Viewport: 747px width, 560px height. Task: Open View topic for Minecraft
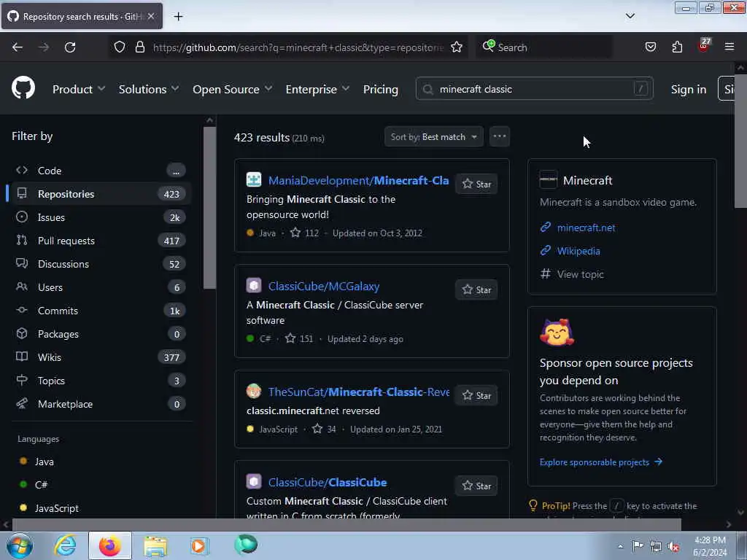tap(580, 274)
